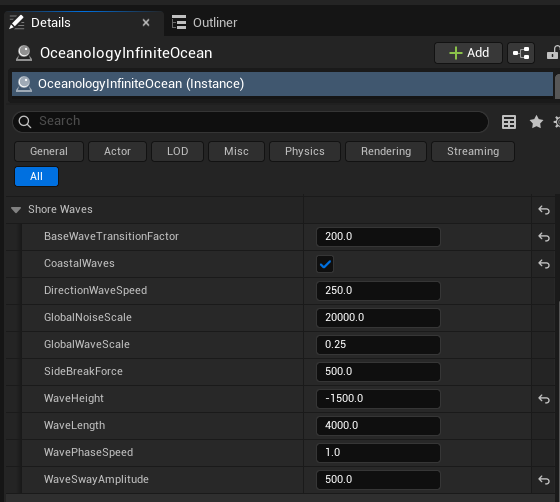Image resolution: width=560 pixels, height=502 pixels.
Task: Open the Outliner tab
Action: coord(204,23)
